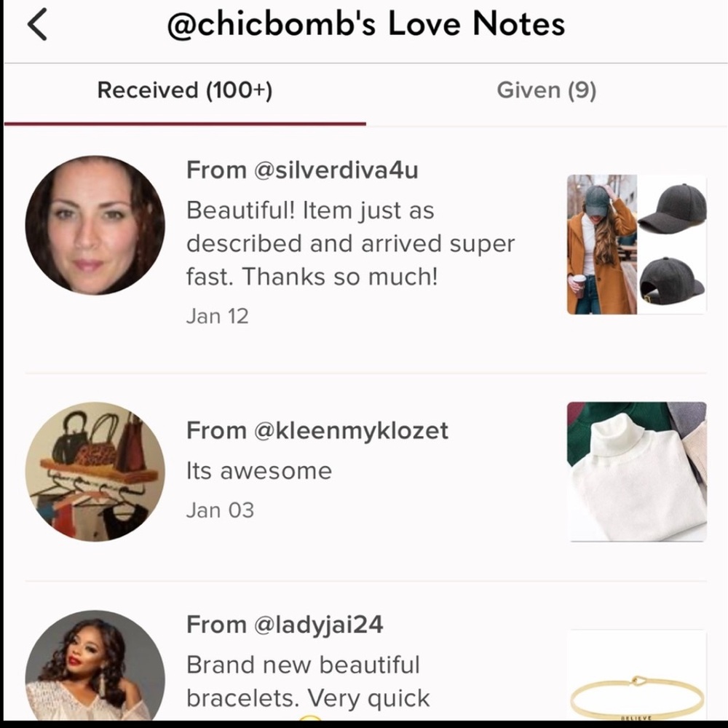Image resolution: width=728 pixels, height=728 pixels.
Task: Open the white turtleneck sweater listing thumbnail
Action: [637, 472]
